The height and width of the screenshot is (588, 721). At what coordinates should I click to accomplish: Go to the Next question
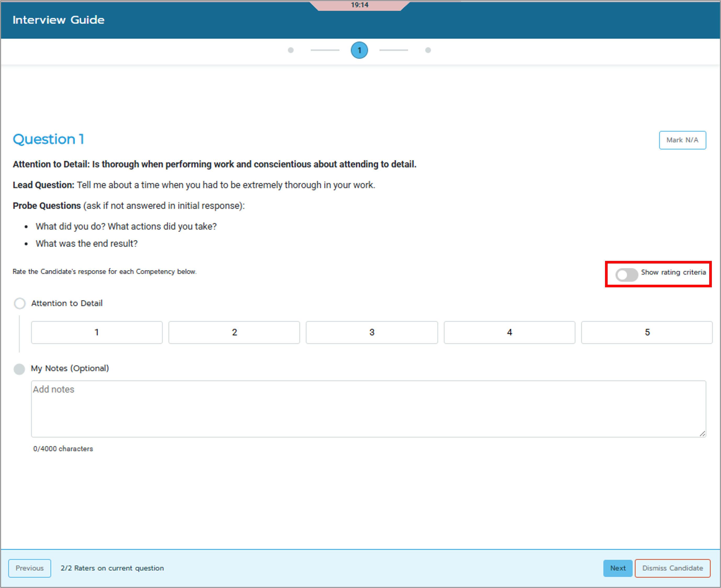click(618, 568)
